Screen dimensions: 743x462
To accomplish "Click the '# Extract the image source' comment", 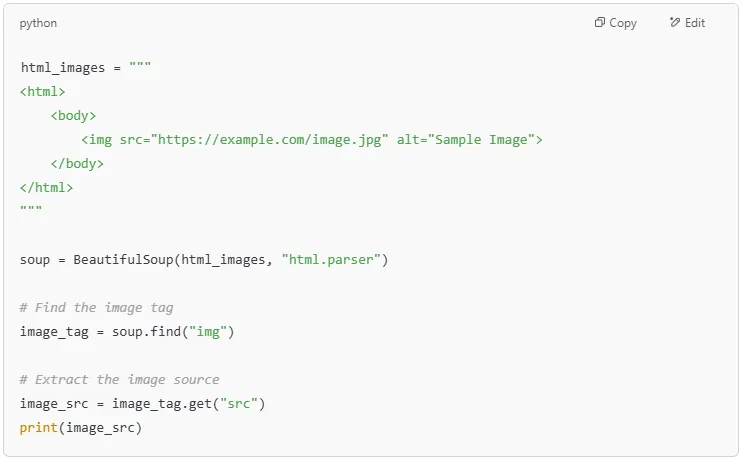I will tap(119, 380).
